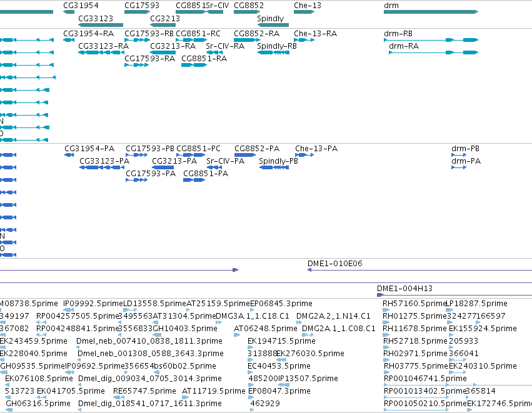
Task: Click the CG3213-RA transcript label
Action: click(173, 46)
